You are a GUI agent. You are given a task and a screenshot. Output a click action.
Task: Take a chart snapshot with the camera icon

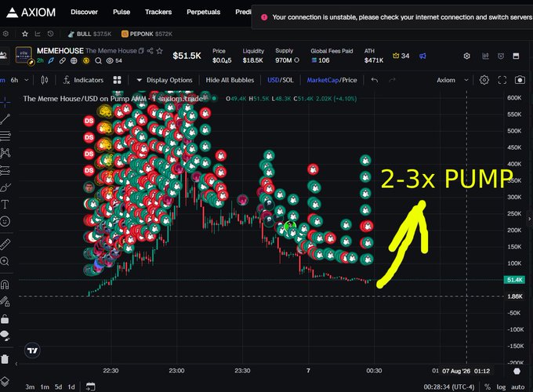coord(520,80)
